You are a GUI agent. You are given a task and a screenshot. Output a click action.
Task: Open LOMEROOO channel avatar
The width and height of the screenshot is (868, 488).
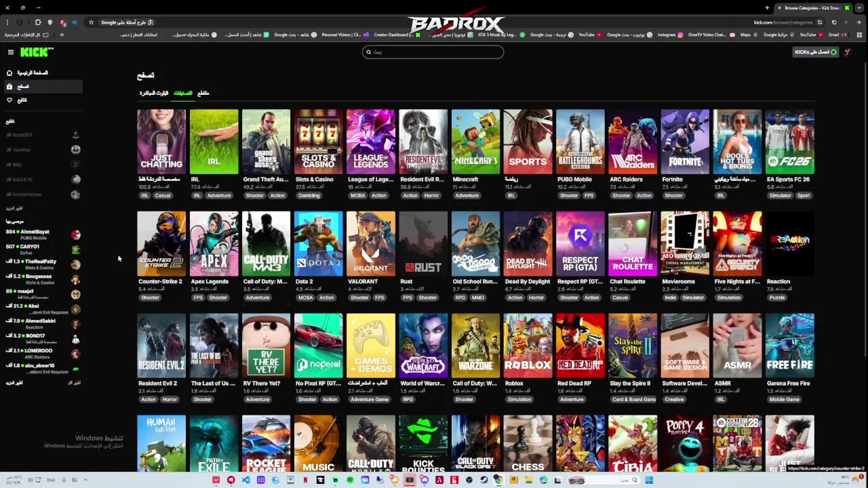click(x=75, y=354)
